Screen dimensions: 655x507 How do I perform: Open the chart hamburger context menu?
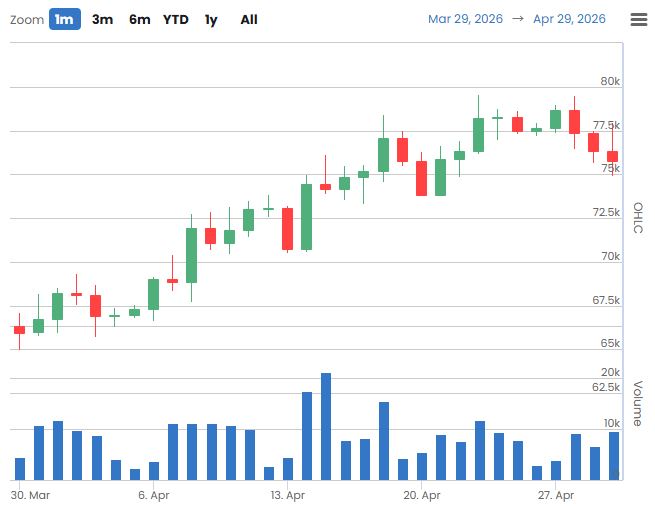pyautogui.click(x=638, y=19)
